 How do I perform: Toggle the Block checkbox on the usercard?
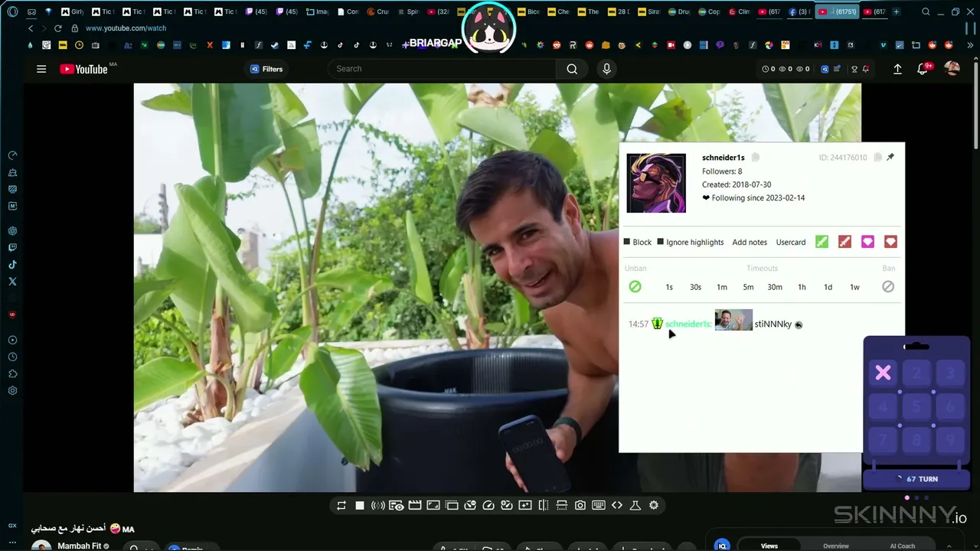coord(627,242)
